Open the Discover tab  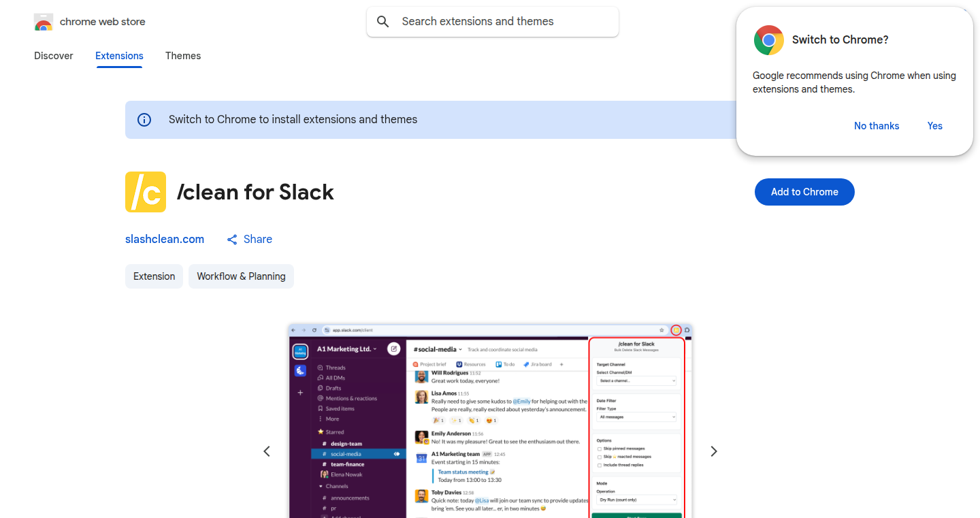coord(54,56)
